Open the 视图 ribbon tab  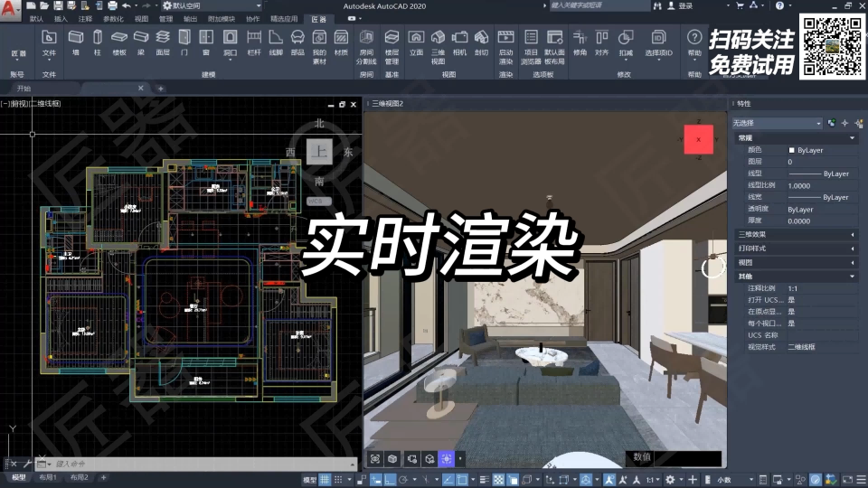click(142, 19)
